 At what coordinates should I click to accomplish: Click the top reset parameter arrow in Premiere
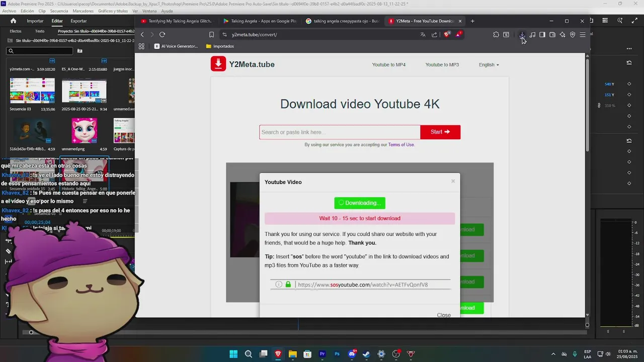click(629, 63)
